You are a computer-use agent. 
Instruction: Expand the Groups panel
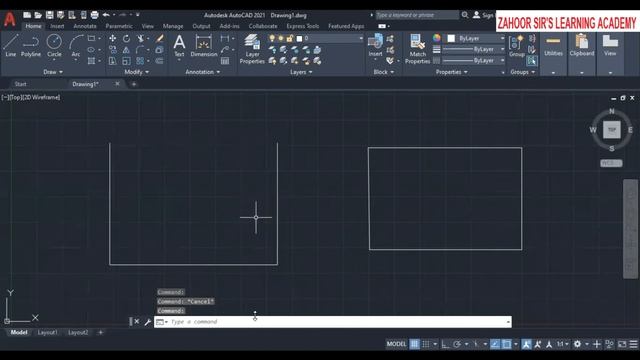coord(522,72)
